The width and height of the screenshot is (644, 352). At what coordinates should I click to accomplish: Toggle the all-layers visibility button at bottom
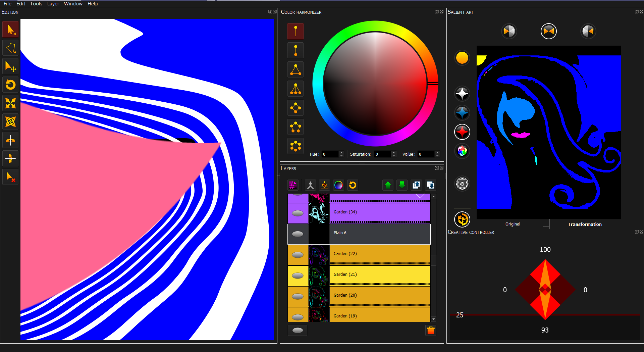point(298,330)
